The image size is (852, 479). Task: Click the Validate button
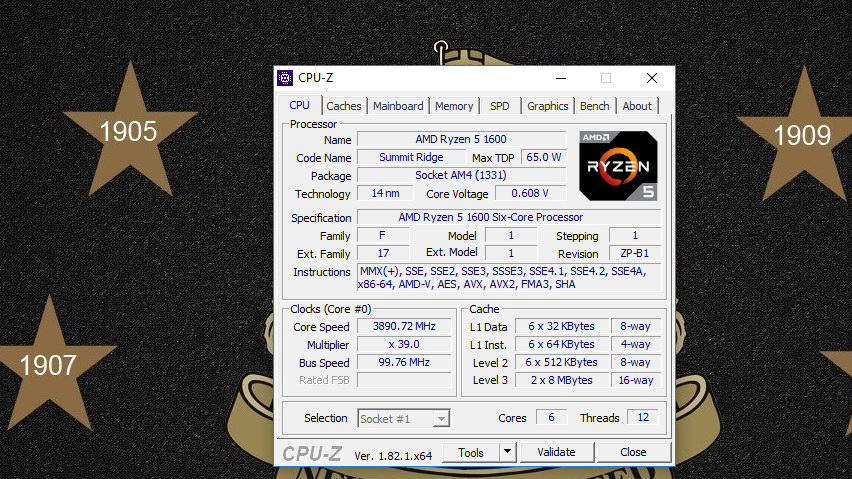(x=556, y=452)
